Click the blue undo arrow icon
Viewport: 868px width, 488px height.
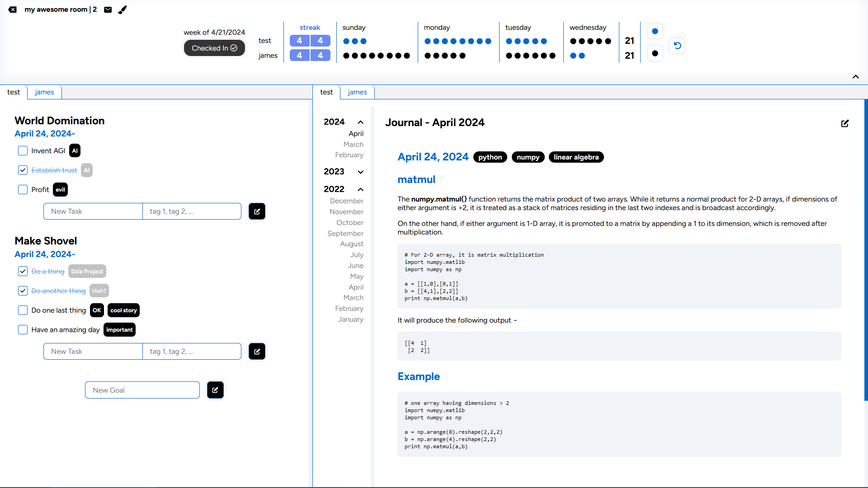pyautogui.click(x=677, y=46)
